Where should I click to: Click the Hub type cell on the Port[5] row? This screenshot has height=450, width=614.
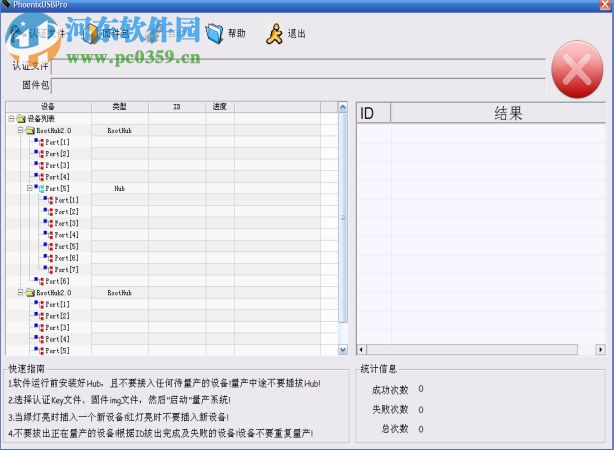point(120,188)
